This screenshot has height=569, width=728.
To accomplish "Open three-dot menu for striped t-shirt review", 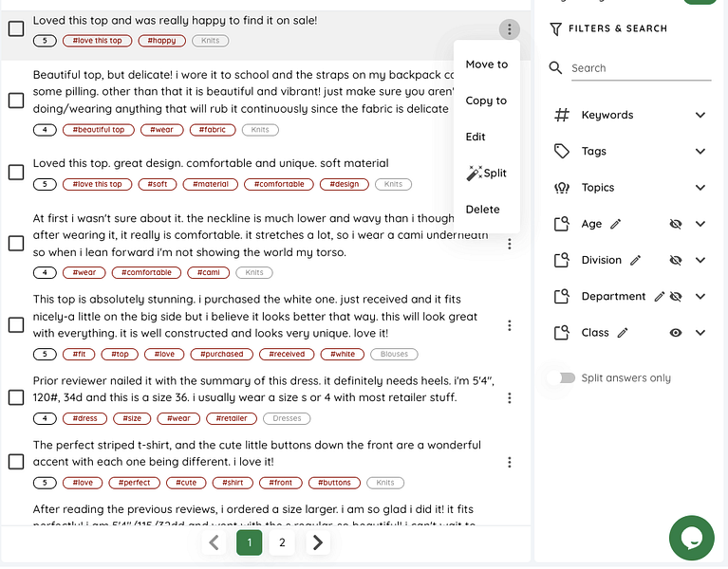I will tap(510, 462).
